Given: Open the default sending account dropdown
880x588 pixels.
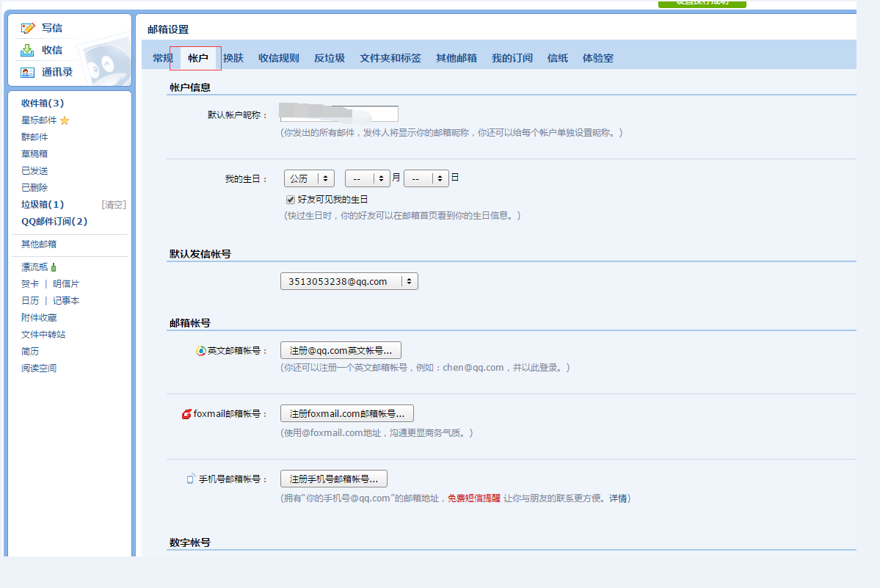Looking at the screenshot, I should [349, 281].
